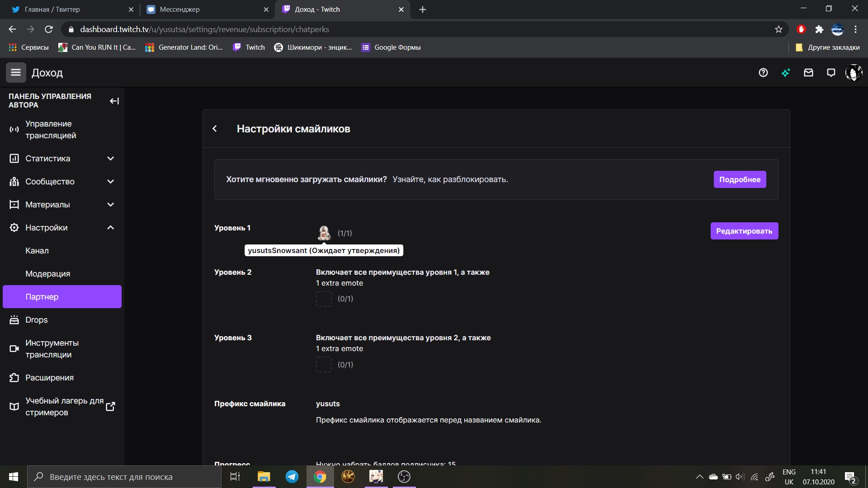The image size is (868, 488).
Task: Open Инструменты трансляции in sidebar
Action: point(62,349)
